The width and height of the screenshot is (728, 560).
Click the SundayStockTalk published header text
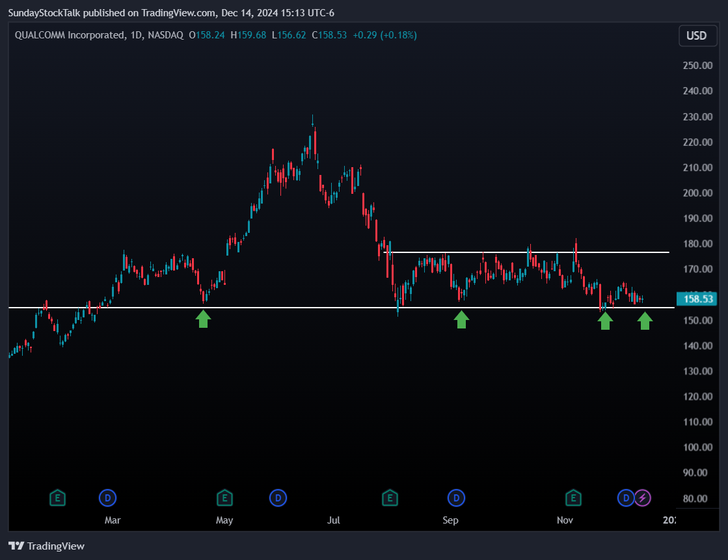[x=171, y=13]
